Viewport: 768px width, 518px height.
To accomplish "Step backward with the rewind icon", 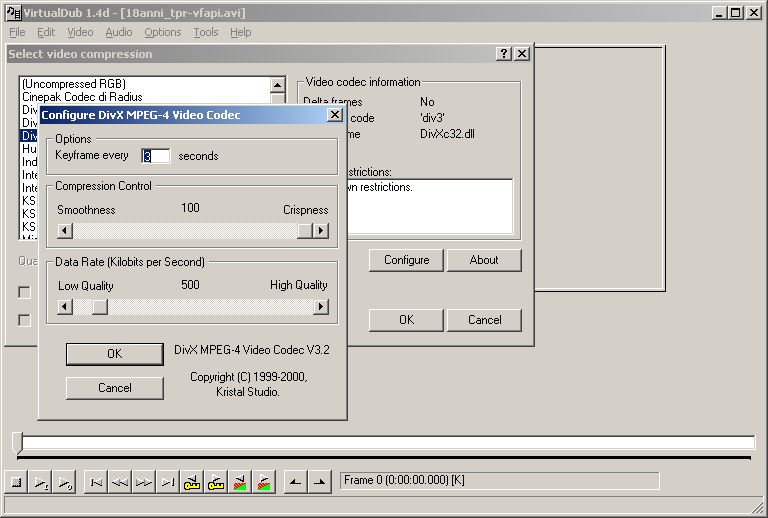I will click(x=120, y=482).
